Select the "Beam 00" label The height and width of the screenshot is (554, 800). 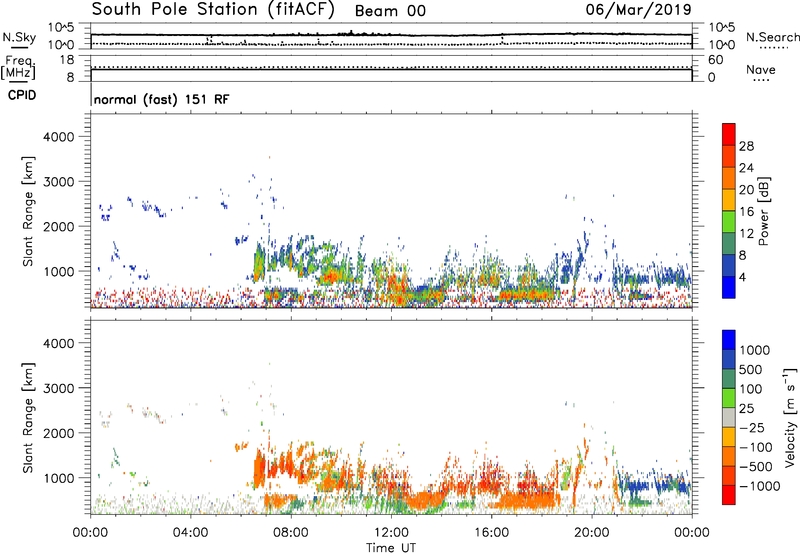pos(390,11)
